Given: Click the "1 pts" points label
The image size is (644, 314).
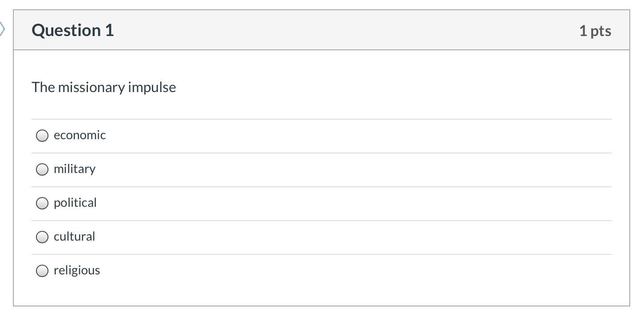Looking at the screenshot, I should (x=595, y=31).
